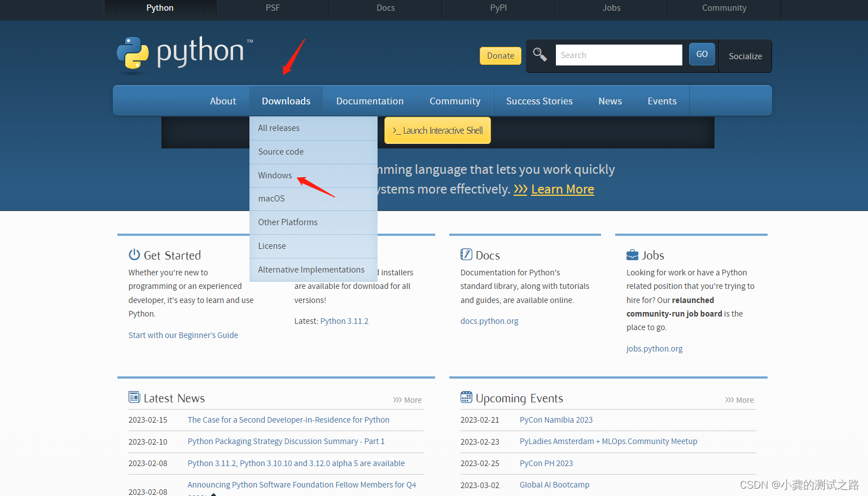
Task: Click the Python logo image
Action: click(x=185, y=55)
